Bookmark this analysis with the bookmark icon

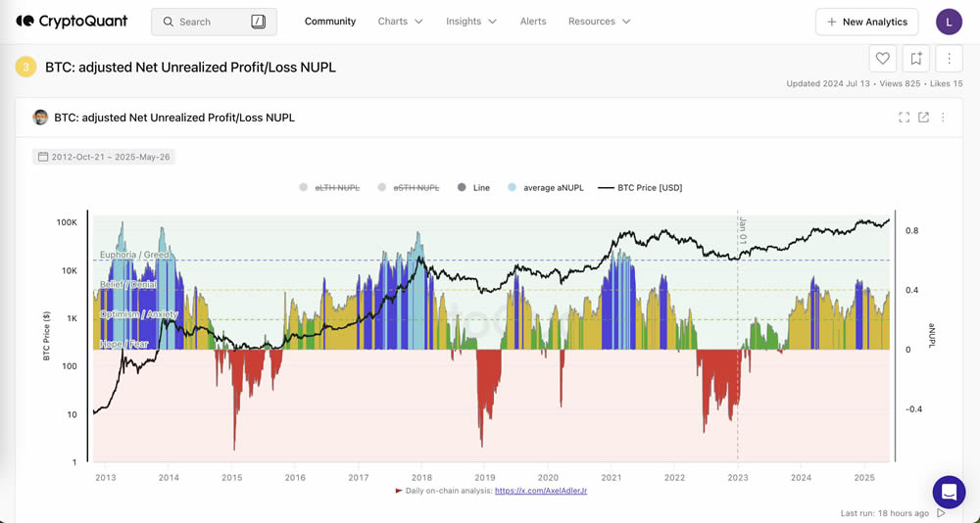(x=915, y=59)
